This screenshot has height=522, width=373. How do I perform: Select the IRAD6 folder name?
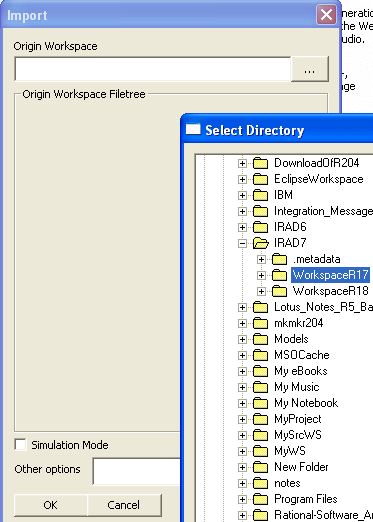click(290, 227)
